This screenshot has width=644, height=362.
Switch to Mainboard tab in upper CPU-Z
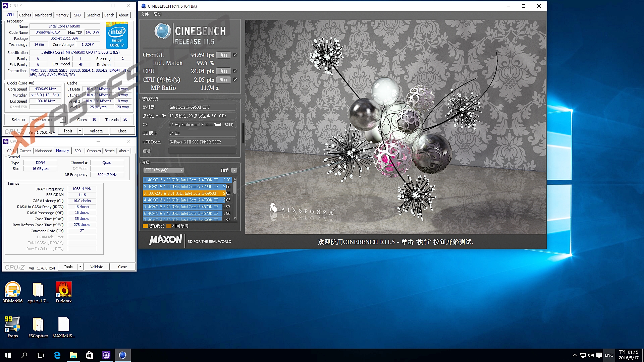coord(43,15)
